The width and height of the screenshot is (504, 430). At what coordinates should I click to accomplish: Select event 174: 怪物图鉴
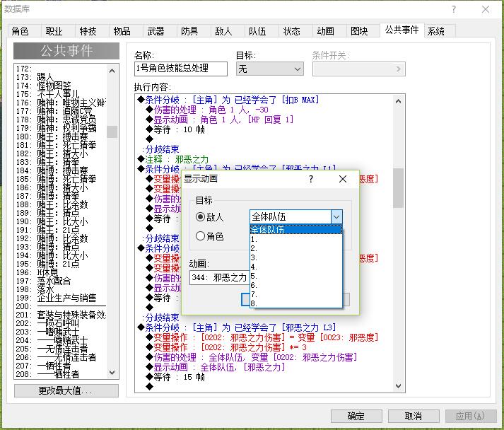pyautogui.click(x=61, y=86)
